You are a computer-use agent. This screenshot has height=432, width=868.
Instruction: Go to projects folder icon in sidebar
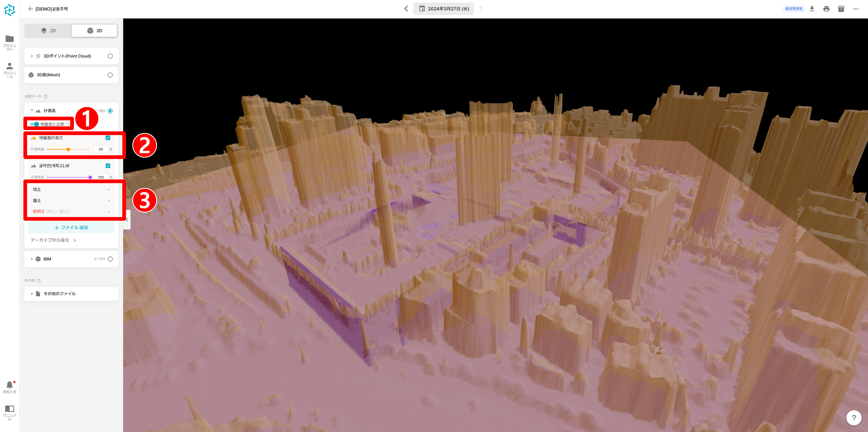pos(9,39)
